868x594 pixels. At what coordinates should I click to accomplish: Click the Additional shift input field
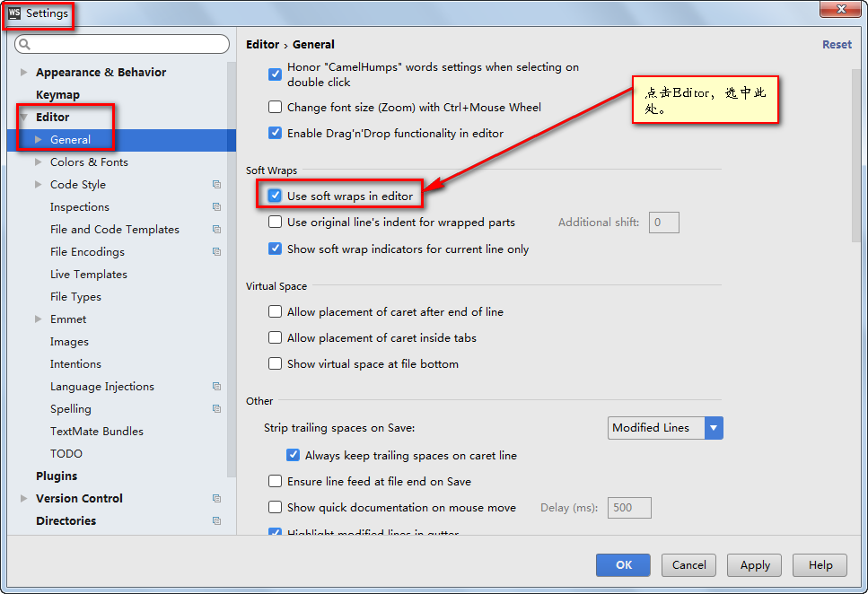pos(664,222)
